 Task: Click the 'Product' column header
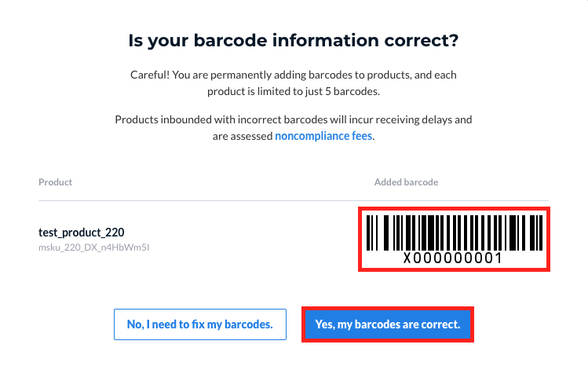tap(55, 182)
